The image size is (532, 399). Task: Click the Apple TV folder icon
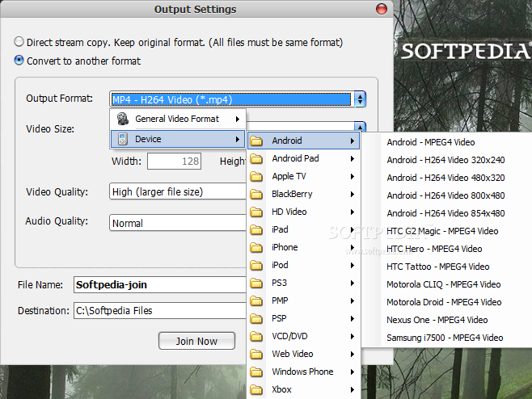[x=256, y=176]
